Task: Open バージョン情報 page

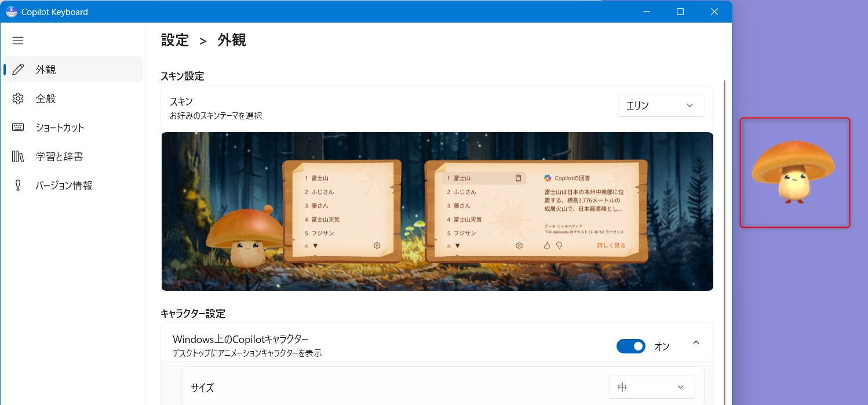Action: point(73,185)
